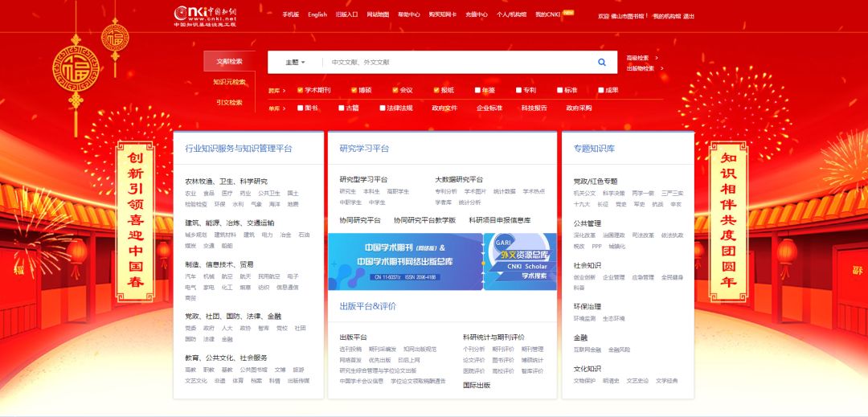The image size is (868, 417).
Task: Tick the 法律法规 checkbox
Action: click(383, 108)
